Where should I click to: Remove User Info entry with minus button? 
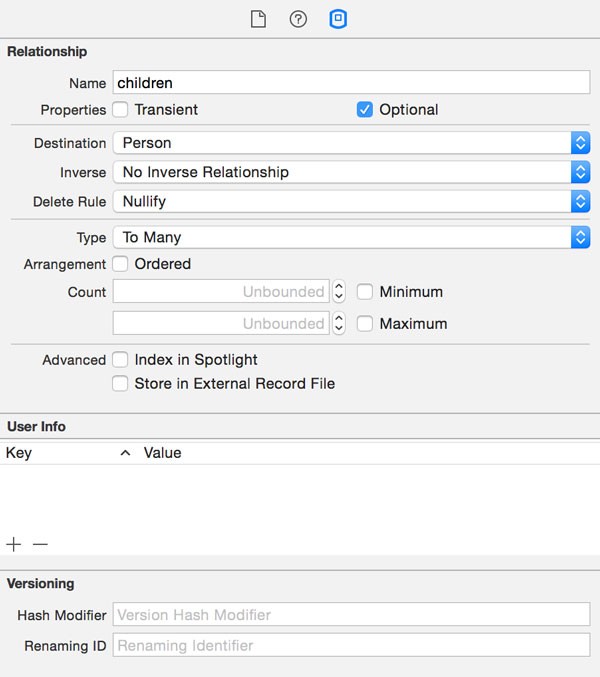pos(40,544)
